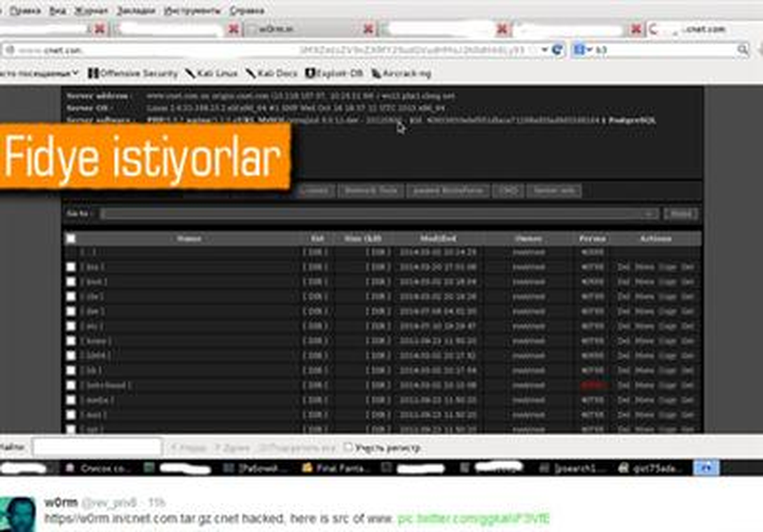The image size is (763, 532).
Task: Open the Kali Linux bookmark
Action: 212,74
